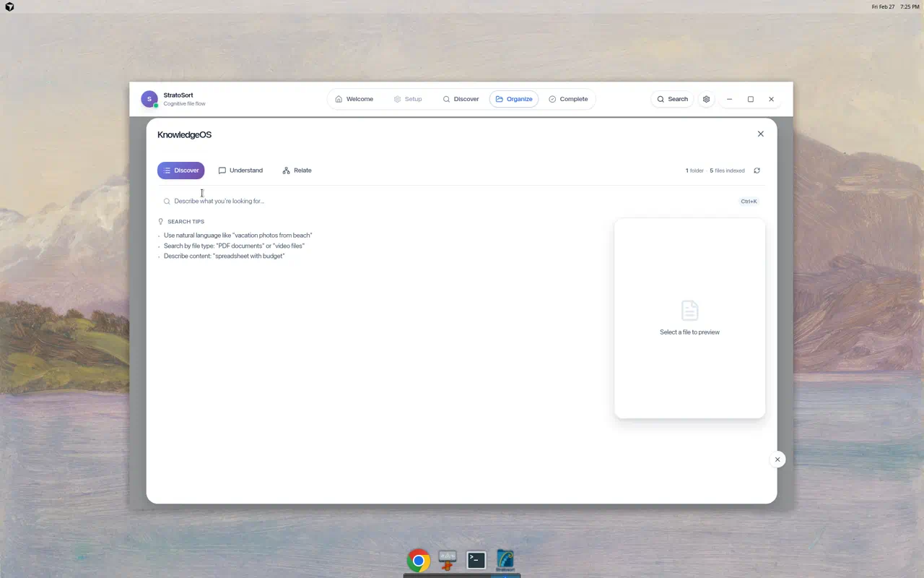This screenshot has height=578, width=924.
Task: Switch to the Discover workflow step
Action: point(461,98)
